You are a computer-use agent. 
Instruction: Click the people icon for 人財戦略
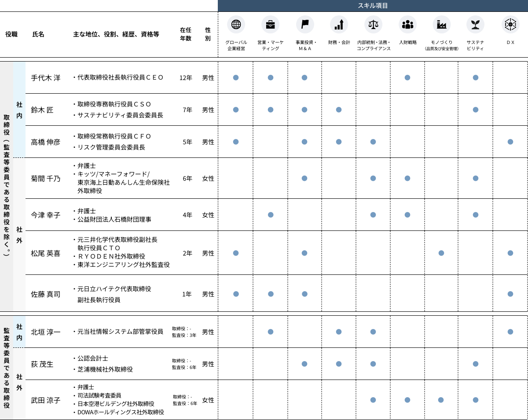407,25
